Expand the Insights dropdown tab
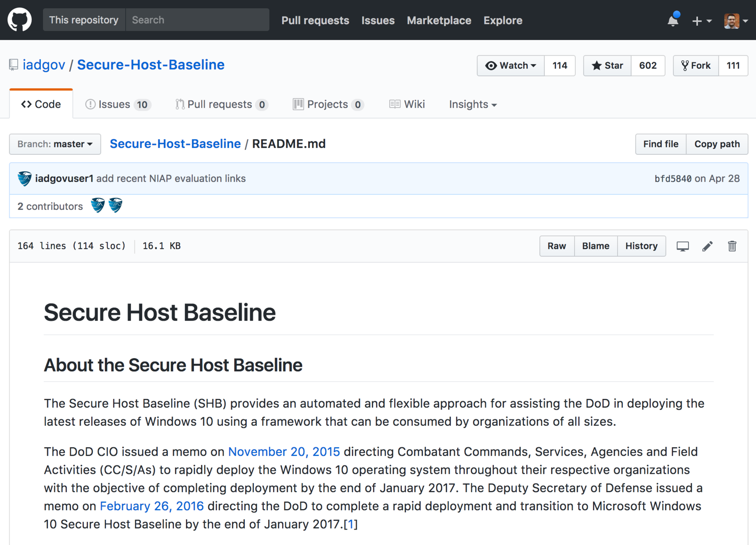Image resolution: width=756 pixels, height=545 pixels. pos(472,105)
